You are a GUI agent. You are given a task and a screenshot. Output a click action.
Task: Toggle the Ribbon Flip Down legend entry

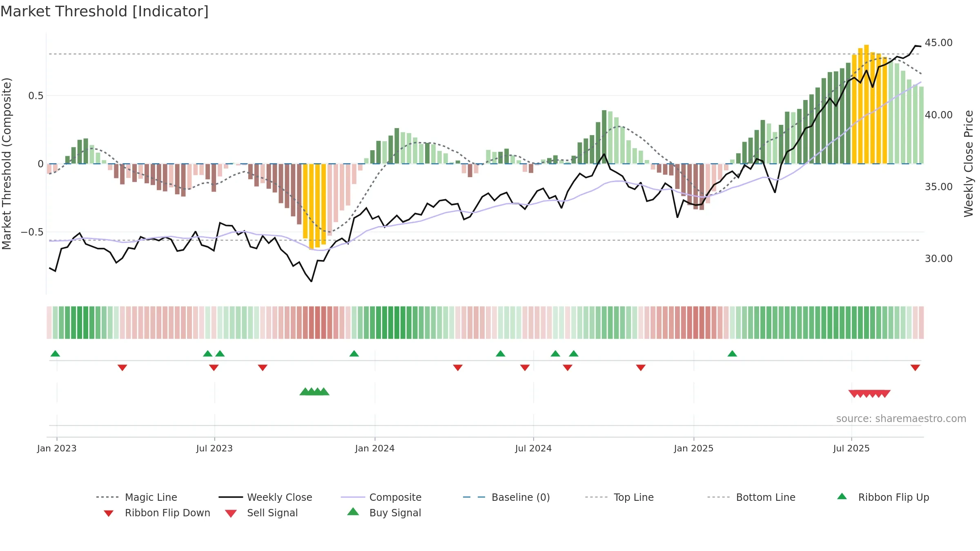click(156, 513)
